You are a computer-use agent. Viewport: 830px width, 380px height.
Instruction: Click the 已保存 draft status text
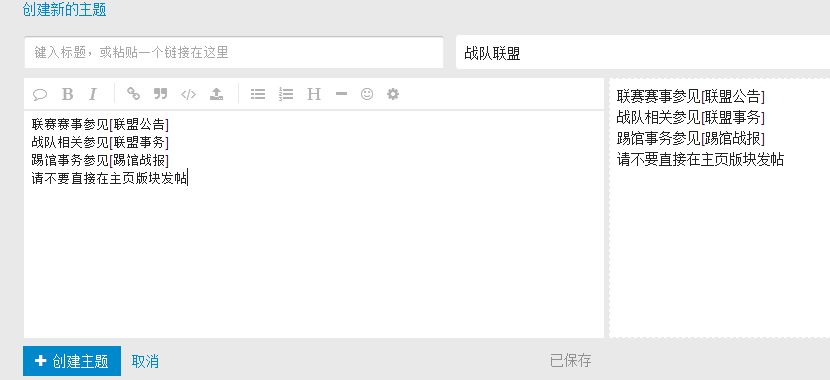tap(571, 361)
